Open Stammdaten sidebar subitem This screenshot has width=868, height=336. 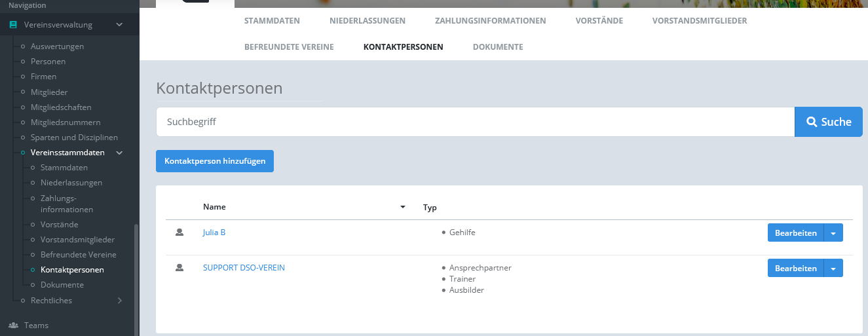click(64, 168)
